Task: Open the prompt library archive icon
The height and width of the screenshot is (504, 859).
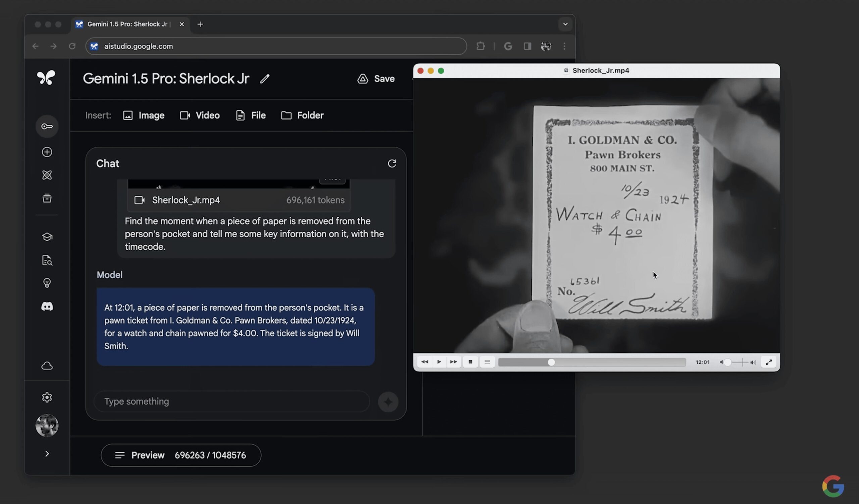Action: [47, 198]
